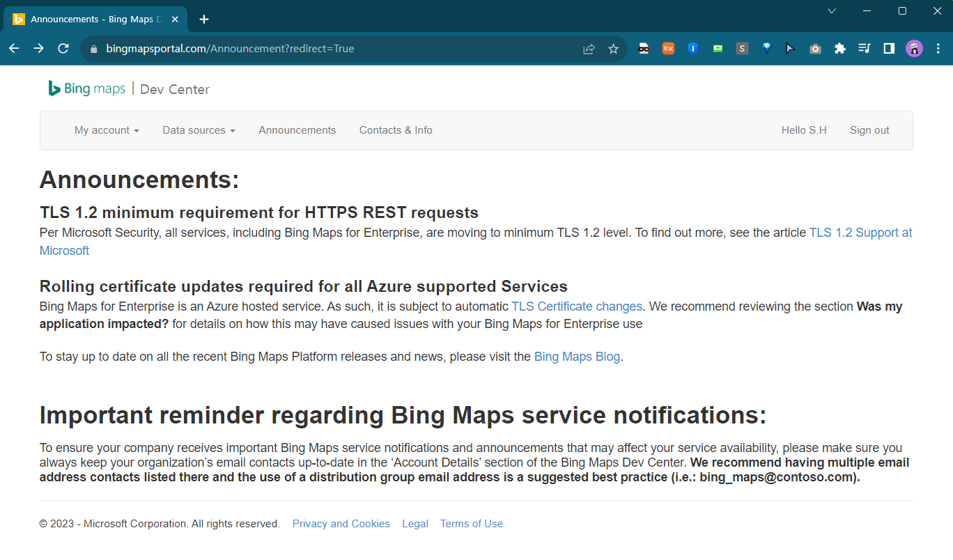The height and width of the screenshot is (560, 953).
Task: Open the TLS Certificate changes link
Action: pos(577,306)
